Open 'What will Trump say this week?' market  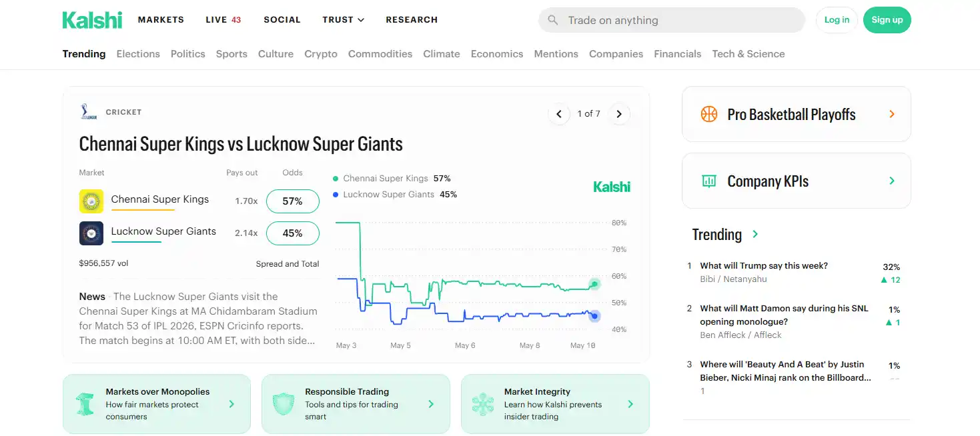click(764, 266)
